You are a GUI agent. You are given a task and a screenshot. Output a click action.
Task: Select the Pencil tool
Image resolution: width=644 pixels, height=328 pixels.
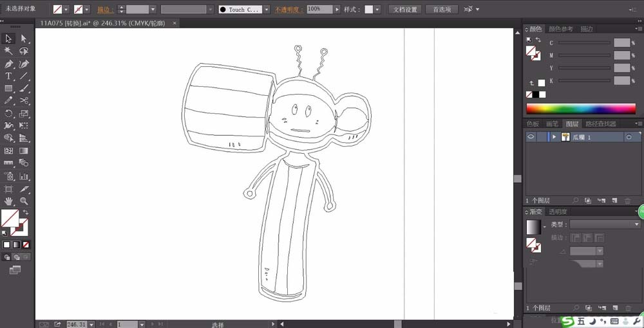tap(8, 100)
